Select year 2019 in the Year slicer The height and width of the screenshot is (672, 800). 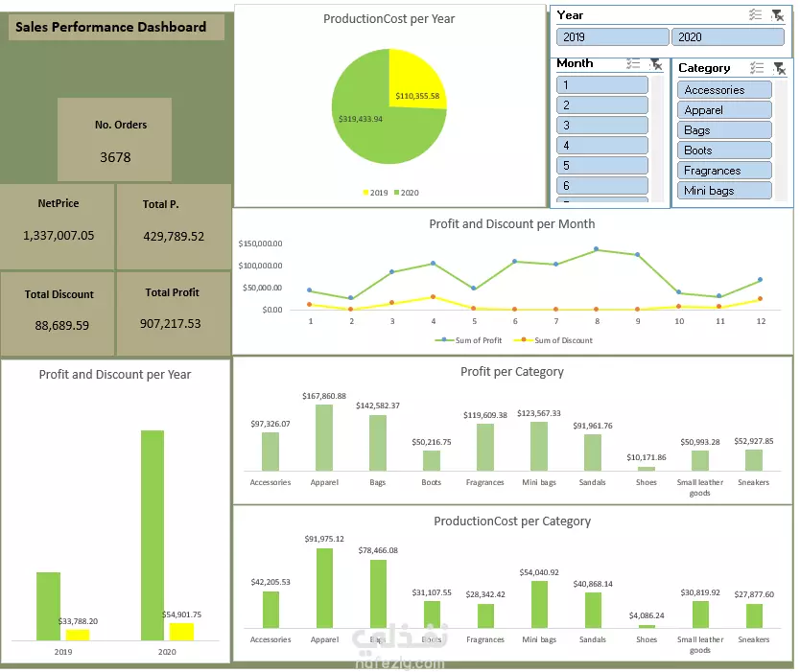pos(613,37)
